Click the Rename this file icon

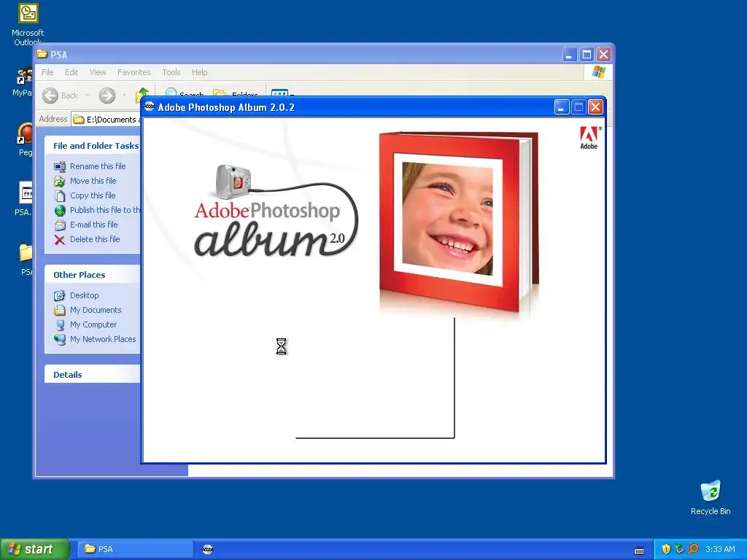tap(60, 167)
